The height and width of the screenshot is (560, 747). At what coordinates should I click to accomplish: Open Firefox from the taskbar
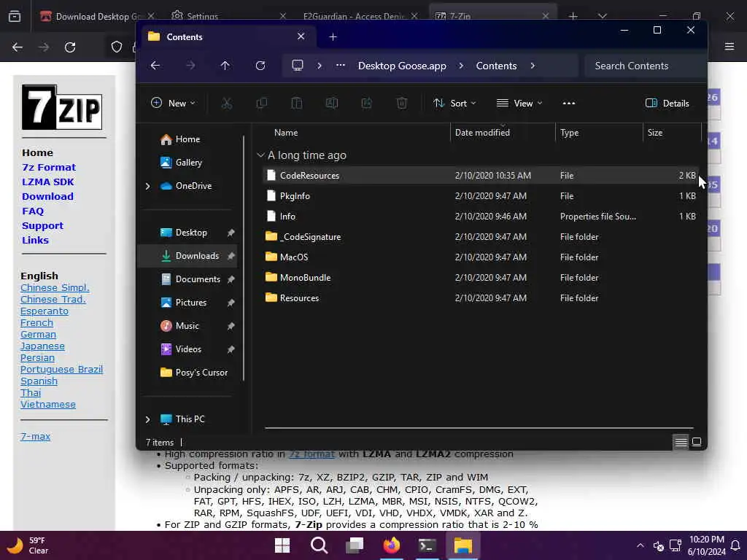point(391,545)
